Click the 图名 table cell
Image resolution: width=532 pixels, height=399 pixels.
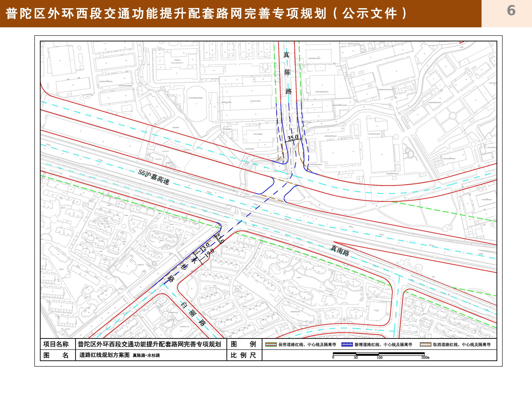coord(56,355)
